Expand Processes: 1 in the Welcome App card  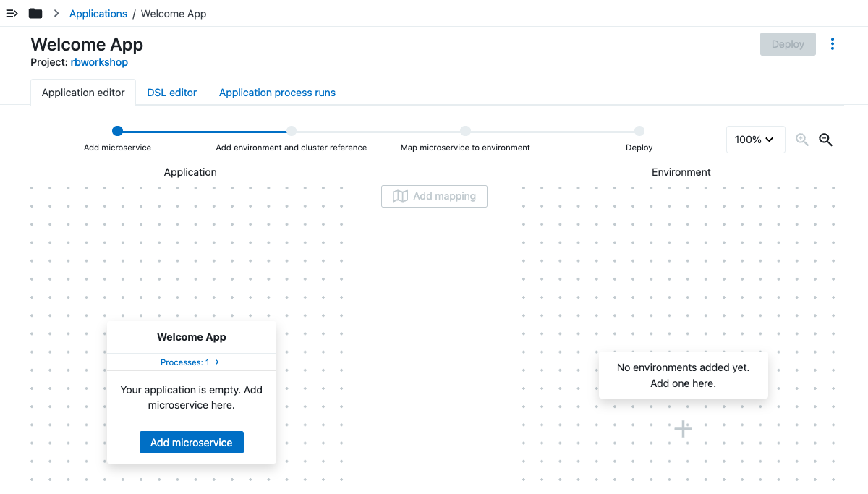click(x=190, y=362)
